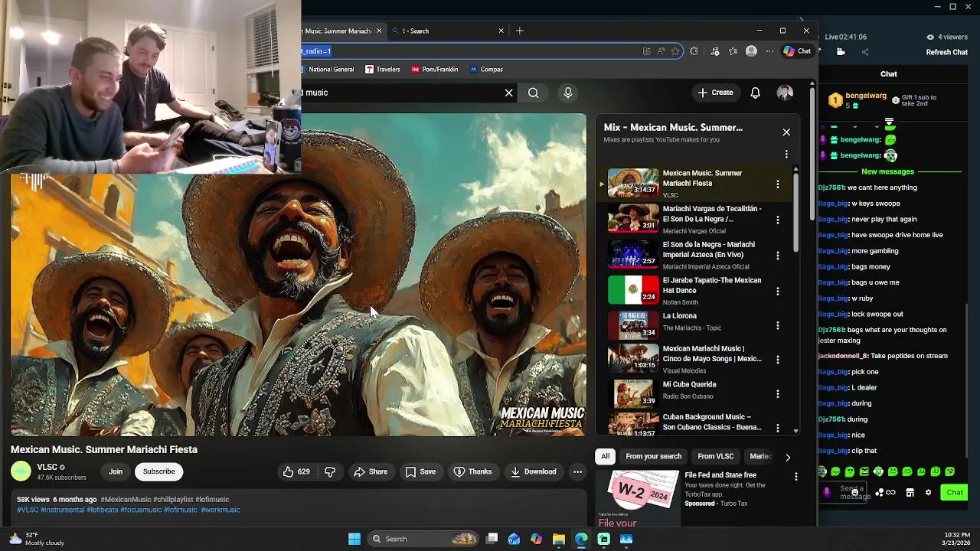Screen dimensions: 980x551
Task: Subscribe to the VLSC channel
Action: tap(159, 471)
